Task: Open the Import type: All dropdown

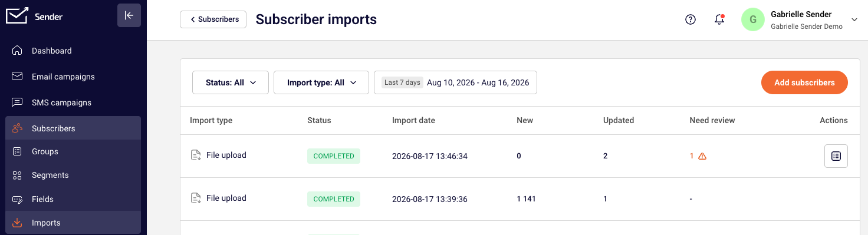Action: [x=321, y=82]
